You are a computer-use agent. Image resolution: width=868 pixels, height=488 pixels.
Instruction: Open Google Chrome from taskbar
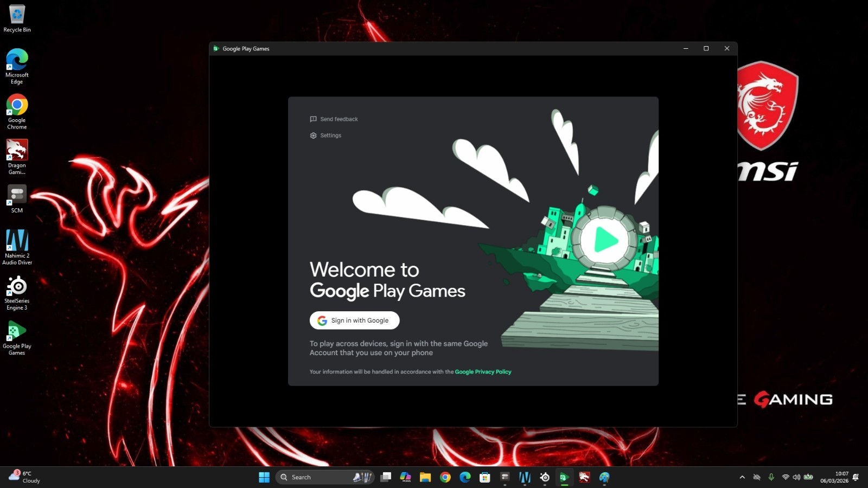[445, 477]
